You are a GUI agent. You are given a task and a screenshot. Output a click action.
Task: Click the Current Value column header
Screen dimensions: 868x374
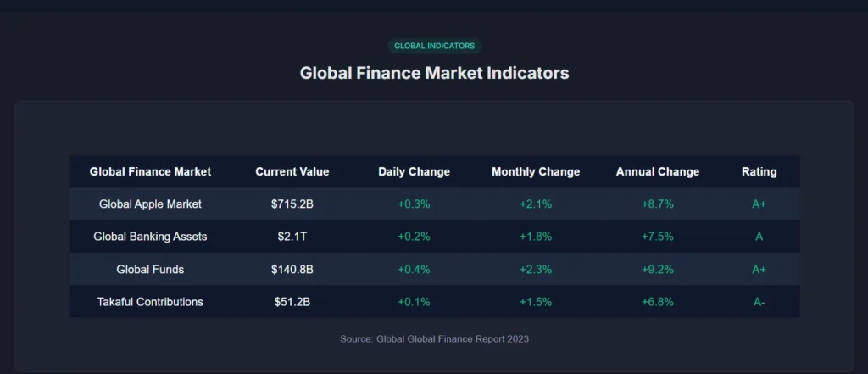pos(292,171)
